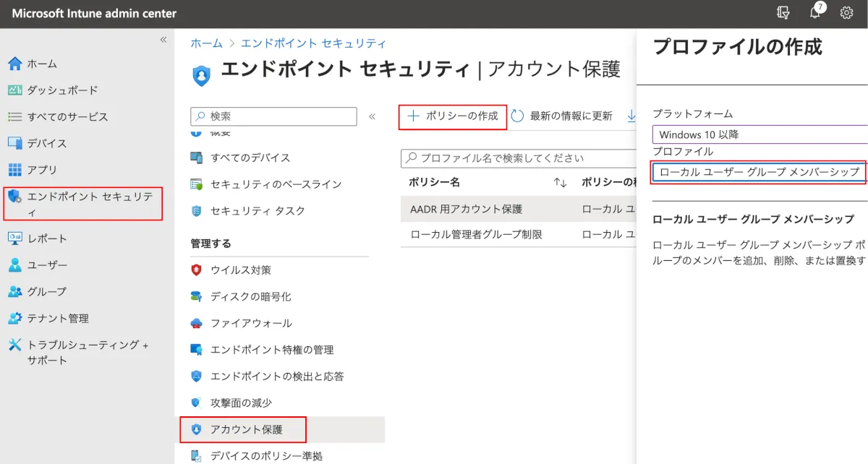
Task: Click the notifications bell icon
Action: coord(815,13)
